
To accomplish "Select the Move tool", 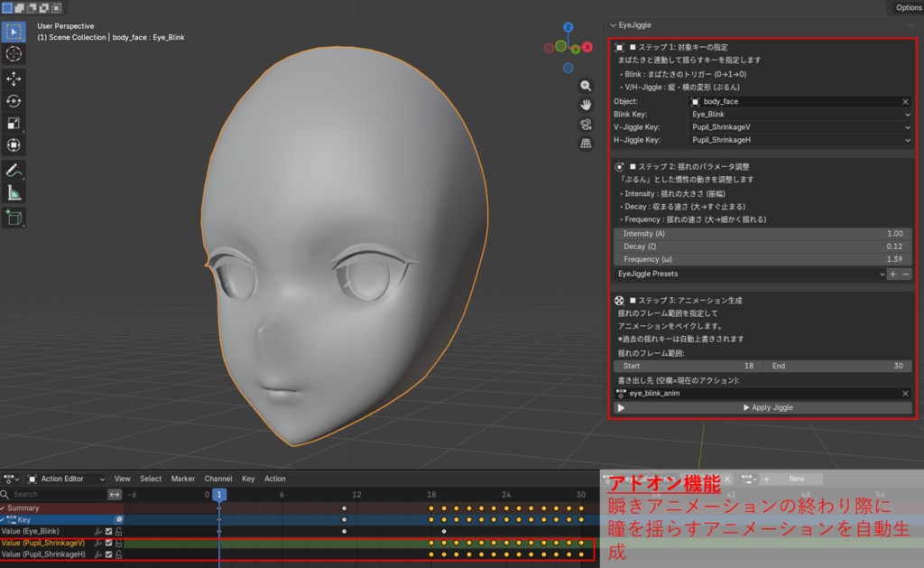I will click(13, 78).
